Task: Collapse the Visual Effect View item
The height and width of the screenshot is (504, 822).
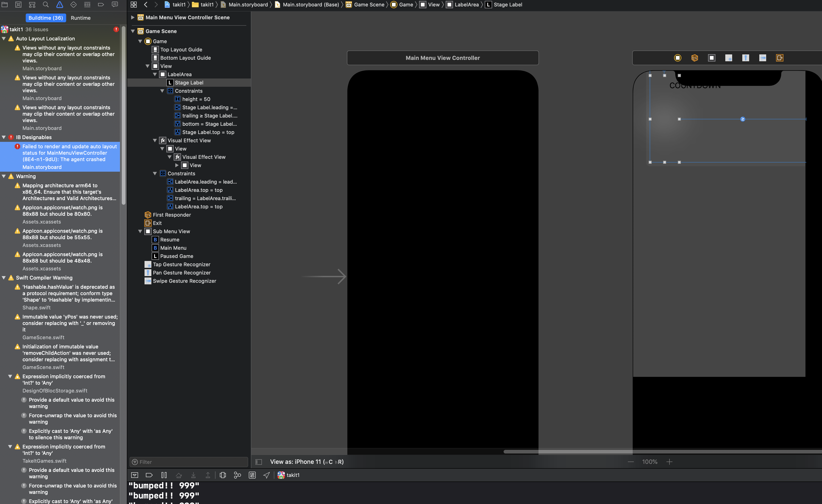Action: [155, 140]
